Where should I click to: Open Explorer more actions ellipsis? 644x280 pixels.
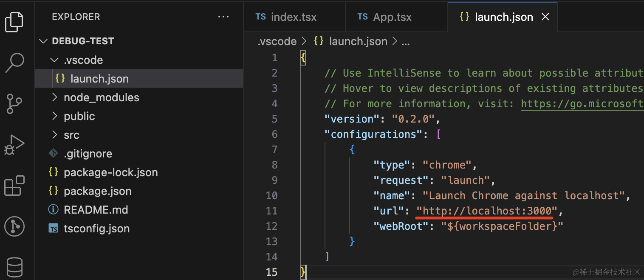(223, 17)
